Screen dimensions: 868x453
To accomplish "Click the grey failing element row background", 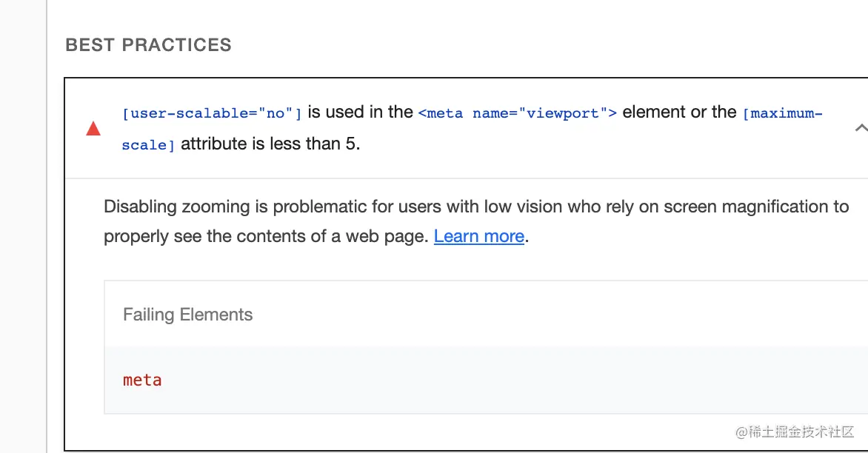I will tap(481, 380).
